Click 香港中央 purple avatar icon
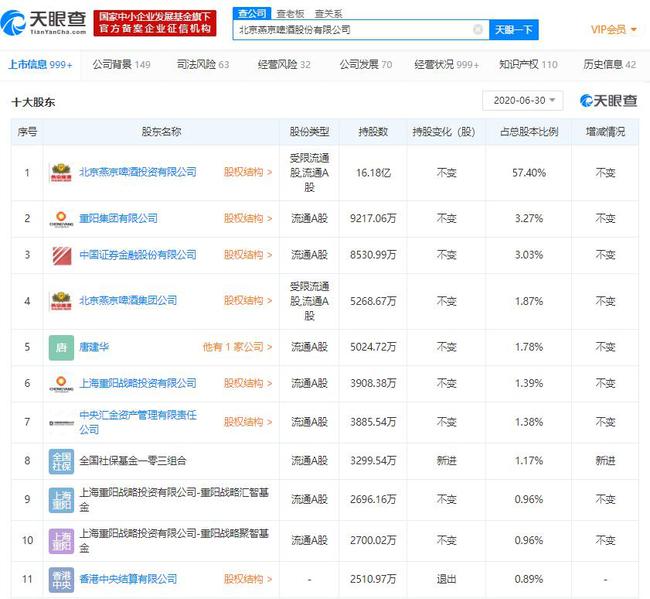Image resolution: width=650 pixels, height=599 pixels. pos(61,578)
